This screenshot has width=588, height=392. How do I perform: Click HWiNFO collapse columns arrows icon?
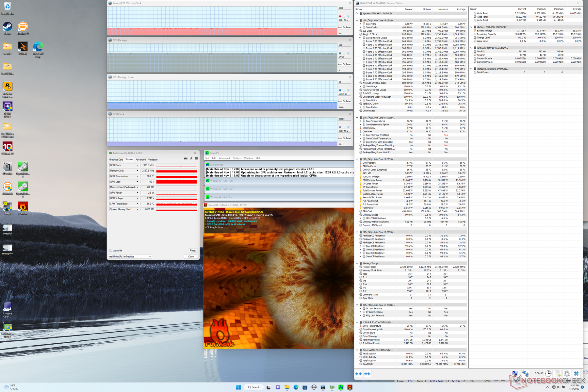point(367,374)
